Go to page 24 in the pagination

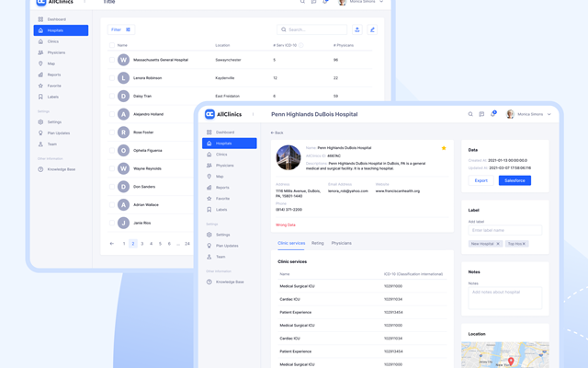tap(187, 244)
